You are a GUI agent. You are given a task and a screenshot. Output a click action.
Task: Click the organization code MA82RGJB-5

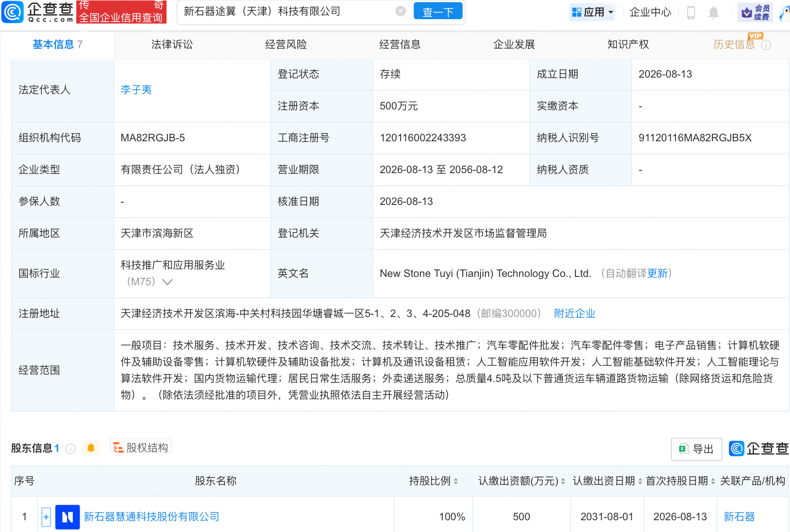click(153, 138)
